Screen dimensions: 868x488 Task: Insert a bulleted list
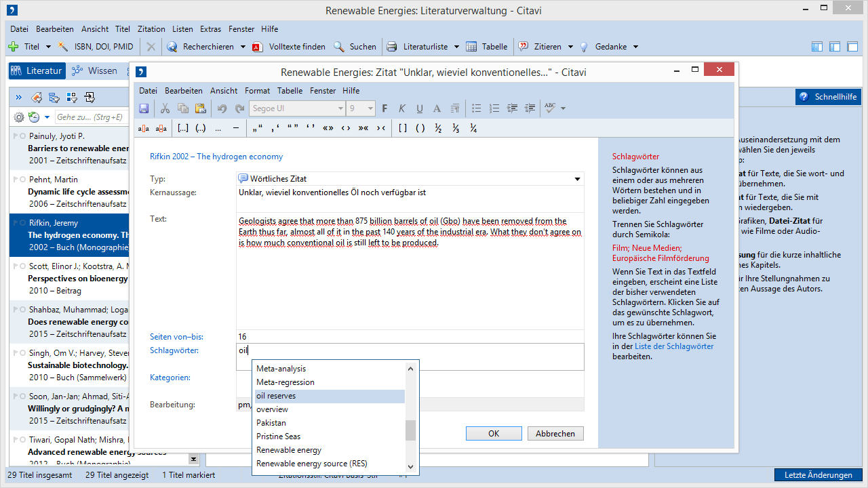[477, 108]
